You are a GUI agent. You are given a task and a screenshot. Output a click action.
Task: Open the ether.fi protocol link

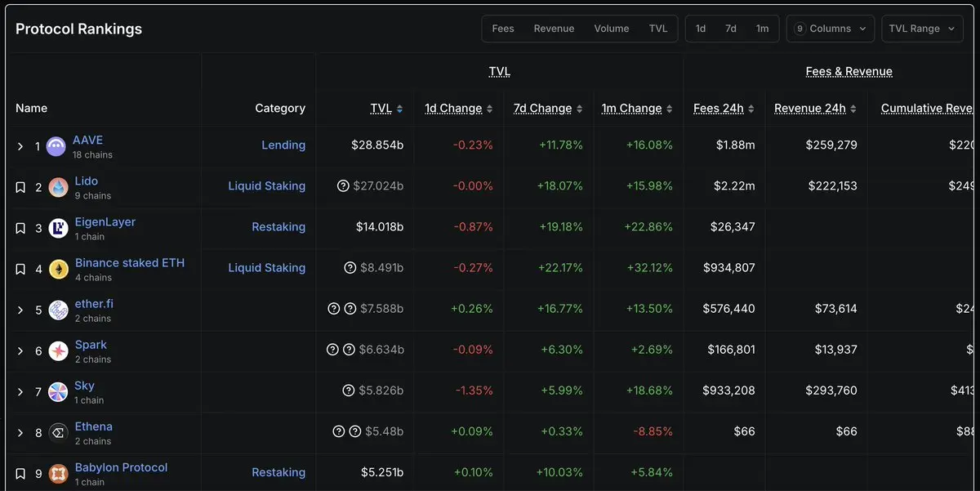pos(94,304)
